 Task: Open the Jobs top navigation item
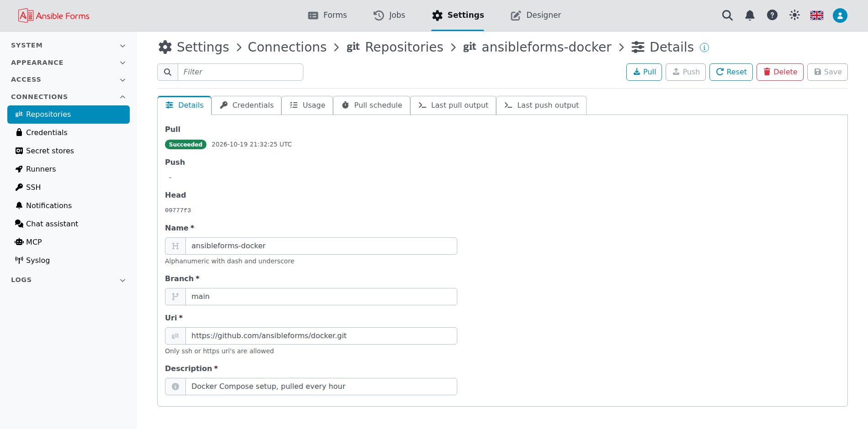(x=389, y=15)
